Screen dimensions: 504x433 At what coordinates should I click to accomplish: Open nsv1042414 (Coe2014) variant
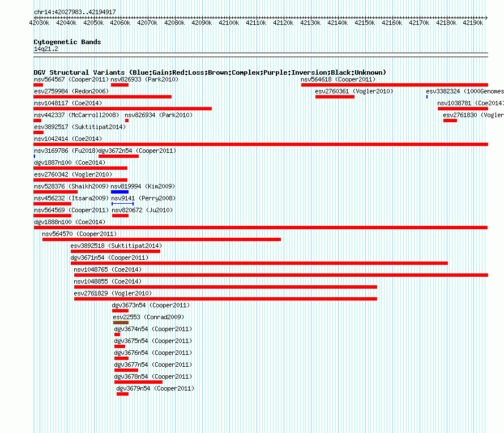tap(68, 139)
